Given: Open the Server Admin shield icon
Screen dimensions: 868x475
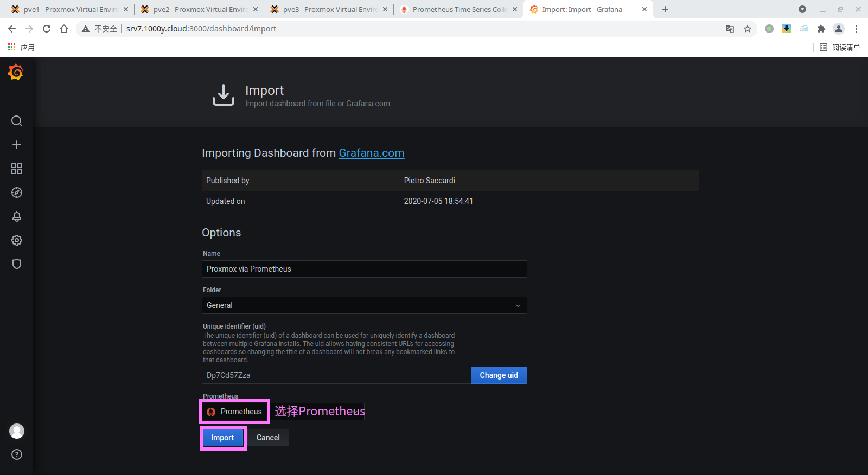Looking at the screenshot, I should (x=17, y=264).
